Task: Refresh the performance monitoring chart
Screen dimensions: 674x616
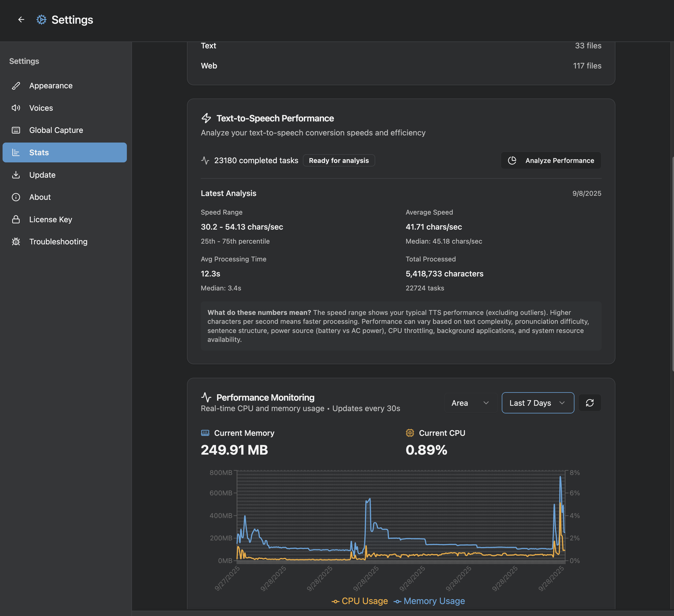Action: tap(589, 403)
